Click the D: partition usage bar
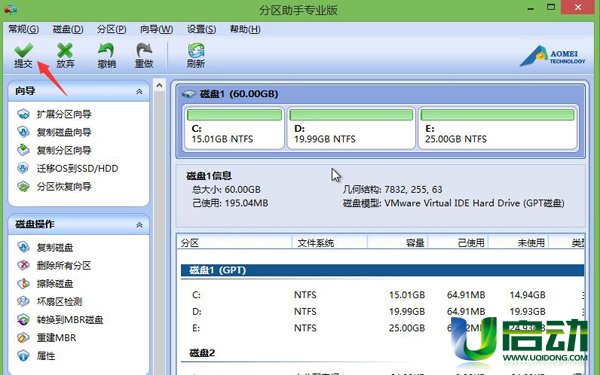This screenshot has height=375, width=600. 351,114
